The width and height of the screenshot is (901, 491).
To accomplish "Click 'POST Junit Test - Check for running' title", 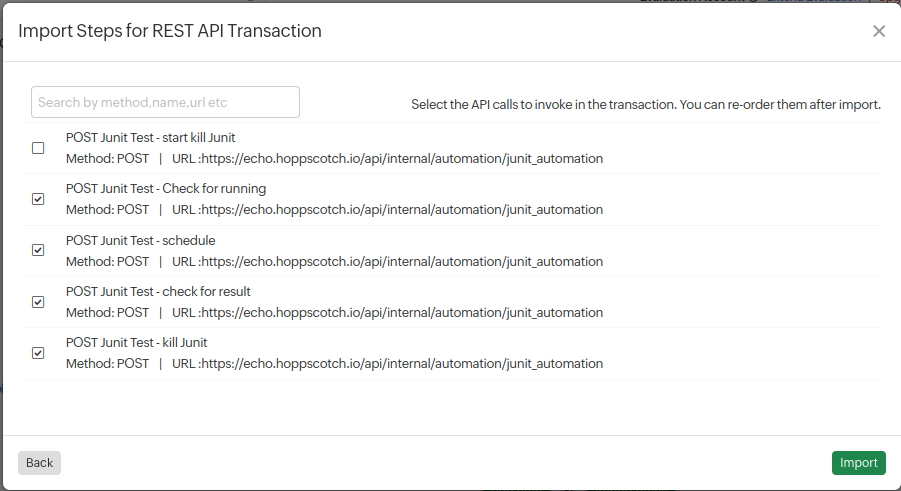I will (x=166, y=189).
